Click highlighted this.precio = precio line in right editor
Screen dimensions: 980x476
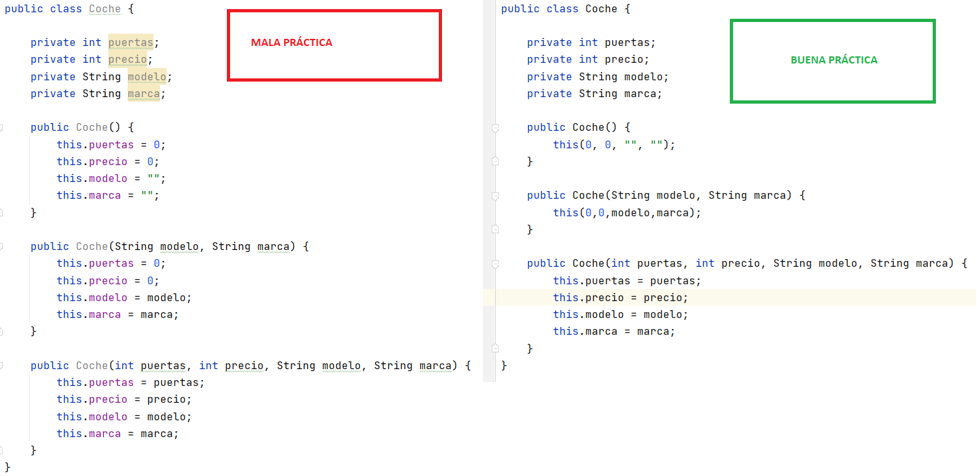pyautogui.click(x=620, y=297)
